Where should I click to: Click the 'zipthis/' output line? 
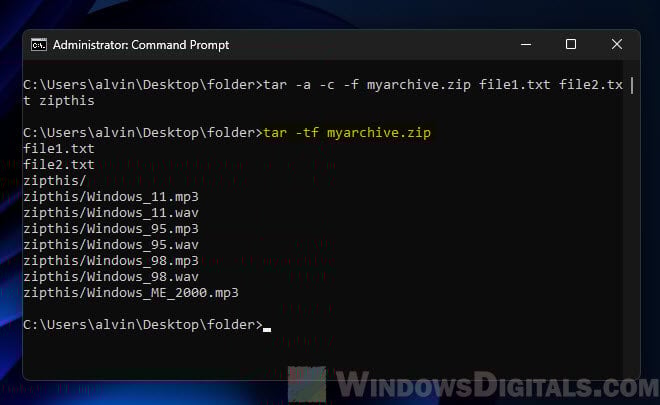coord(55,181)
